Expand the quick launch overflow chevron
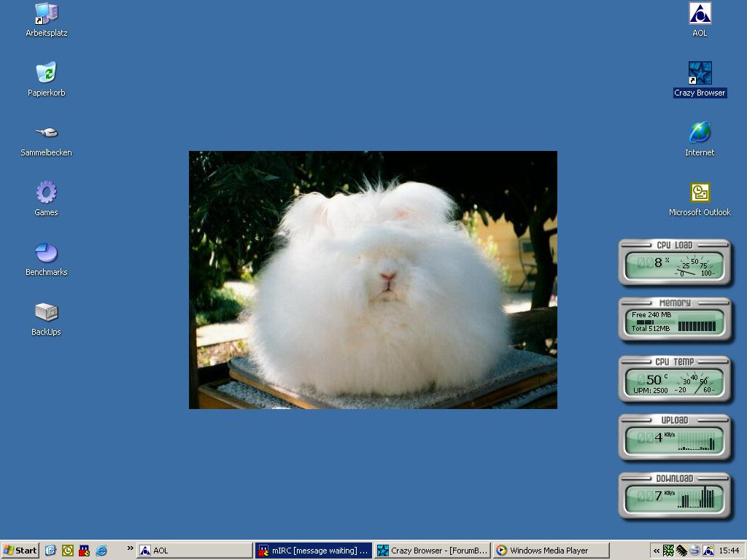The height and width of the screenshot is (560, 747). [x=130, y=548]
